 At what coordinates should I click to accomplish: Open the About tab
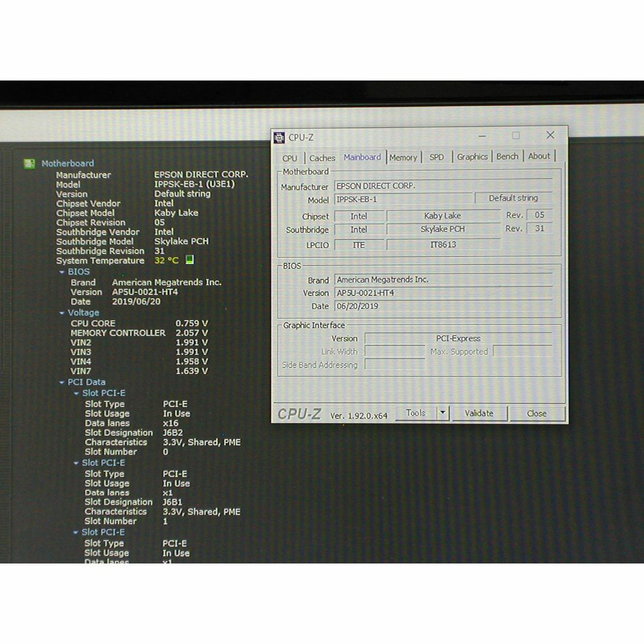point(539,156)
